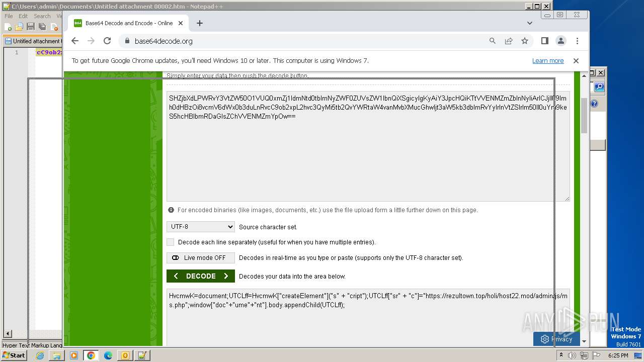Screen dimensions: 644x362
Task: Click Notepad++ Save icon
Action: tap(31, 27)
